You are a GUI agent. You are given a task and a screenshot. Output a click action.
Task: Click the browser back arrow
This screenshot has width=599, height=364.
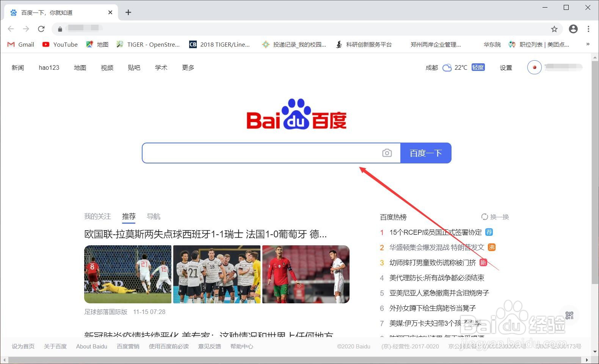pos(11,29)
